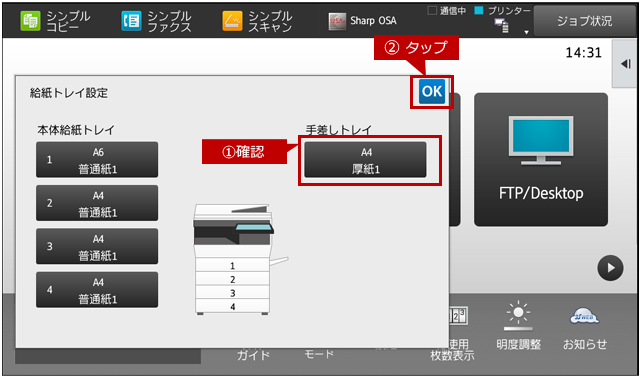The image size is (640, 376).
Task: Click the 14:31 clock display
Action: pyautogui.click(x=583, y=53)
